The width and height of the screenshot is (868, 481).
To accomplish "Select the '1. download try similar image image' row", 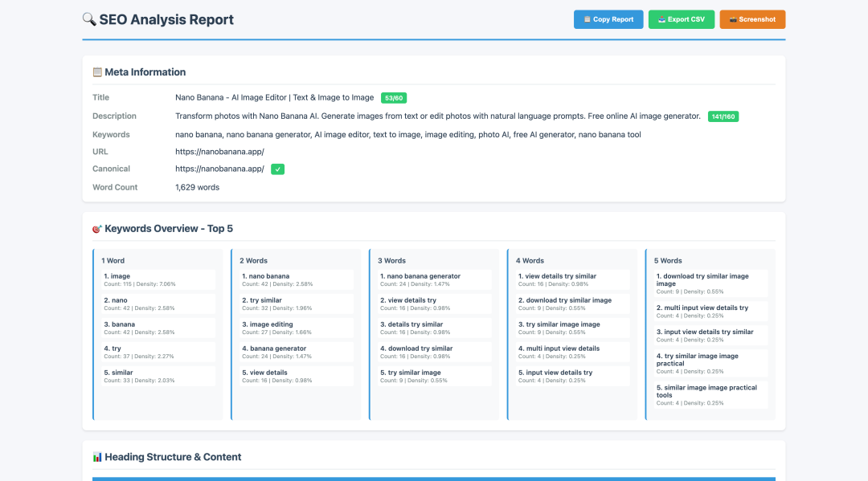I will (710, 283).
